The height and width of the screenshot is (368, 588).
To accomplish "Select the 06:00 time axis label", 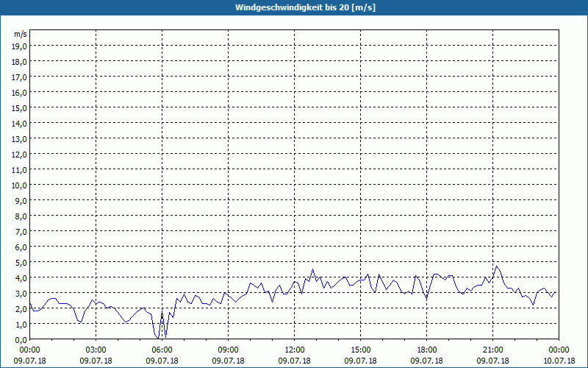I will point(162,350).
